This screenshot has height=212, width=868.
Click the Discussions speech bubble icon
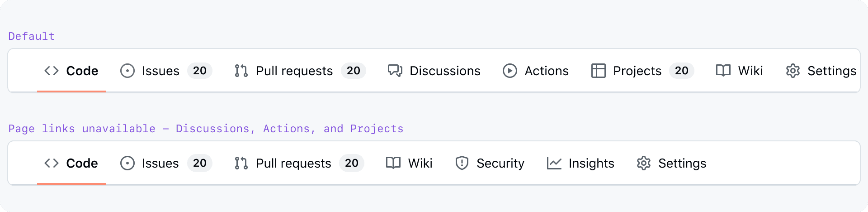(395, 71)
